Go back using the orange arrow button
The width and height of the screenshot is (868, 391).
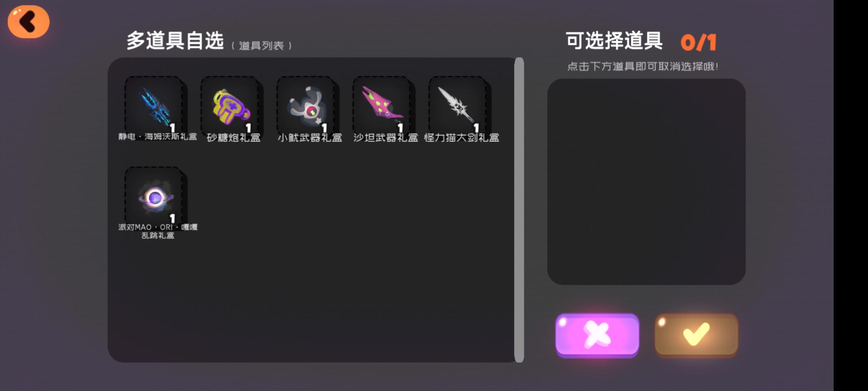(29, 22)
